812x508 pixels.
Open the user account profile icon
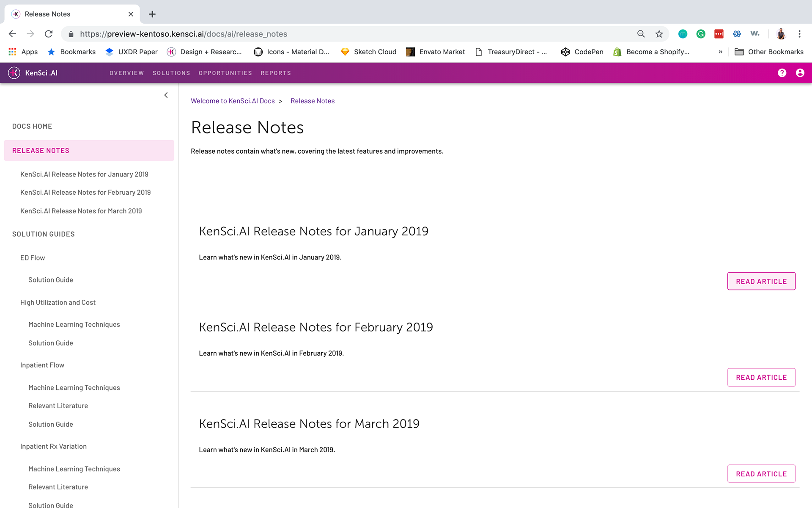[x=800, y=73]
